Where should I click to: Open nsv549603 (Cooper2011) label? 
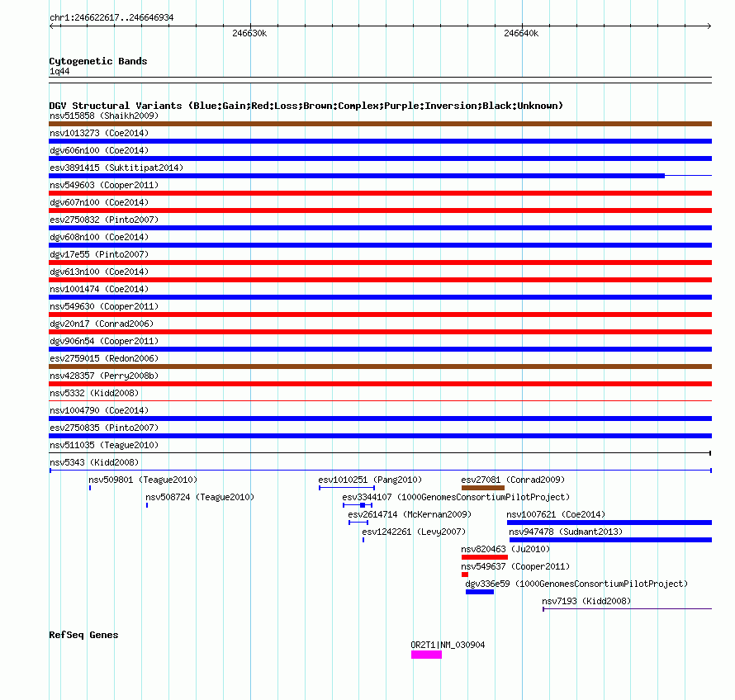pos(104,185)
